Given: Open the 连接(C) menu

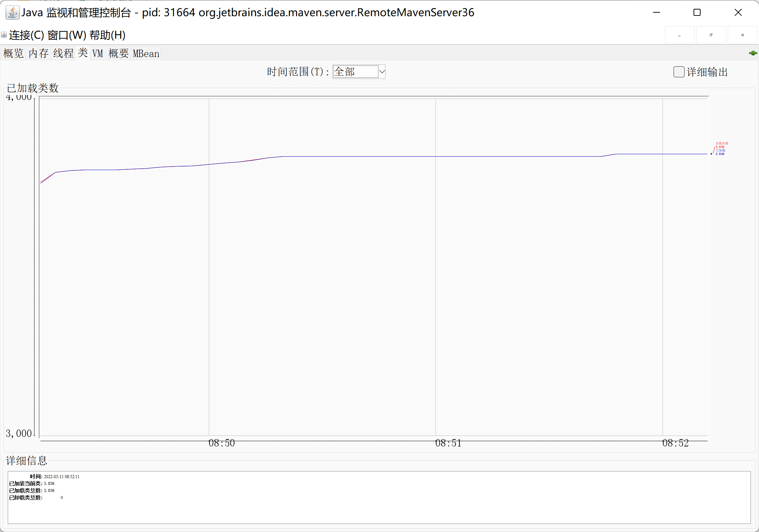Looking at the screenshot, I should [26, 35].
